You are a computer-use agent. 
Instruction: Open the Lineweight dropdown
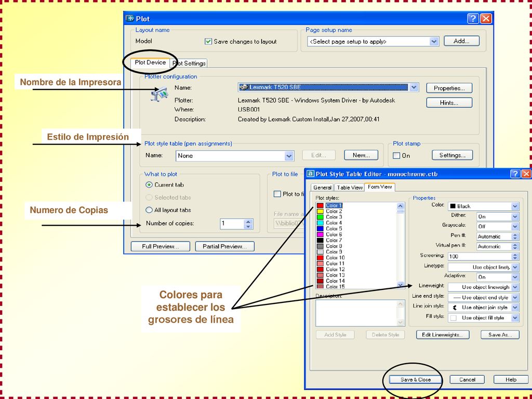[x=515, y=287]
